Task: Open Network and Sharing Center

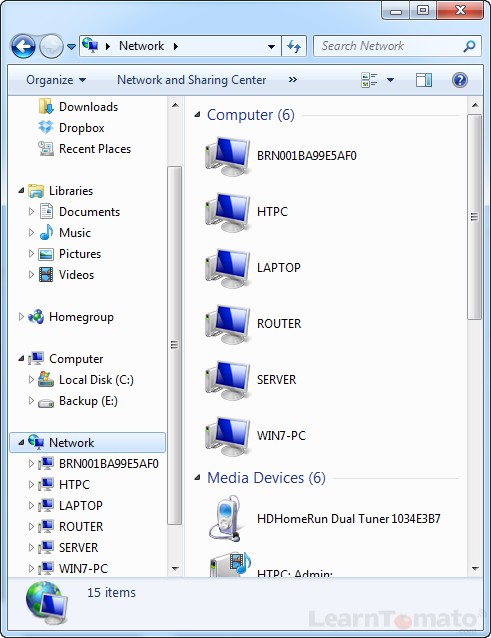Action: tap(192, 80)
